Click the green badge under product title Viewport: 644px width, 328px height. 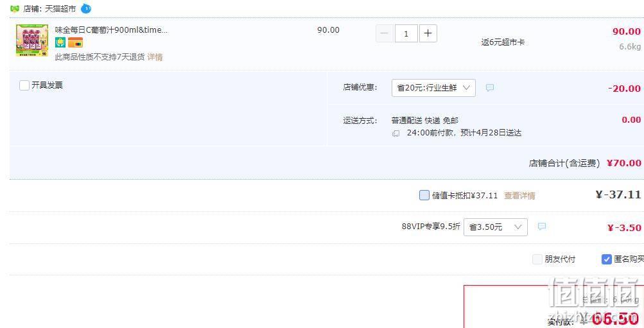(60, 42)
